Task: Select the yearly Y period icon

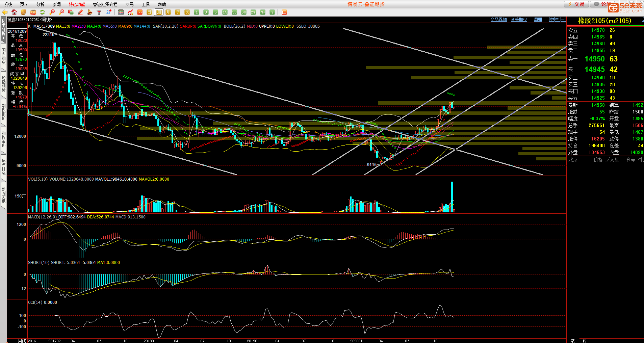Action: click(272, 12)
